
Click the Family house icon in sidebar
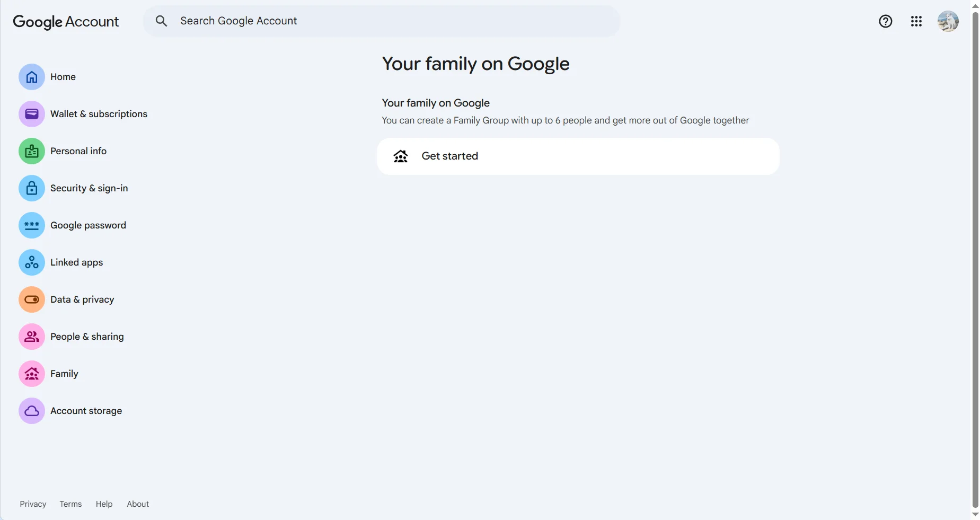click(32, 374)
